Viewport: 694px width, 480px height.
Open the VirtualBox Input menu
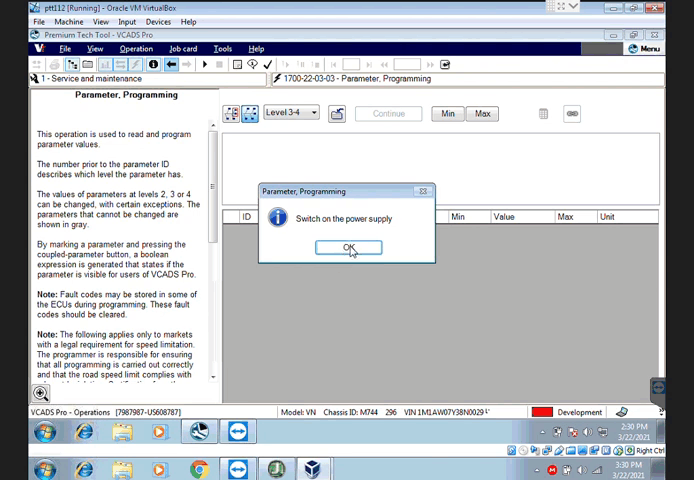pyautogui.click(x=127, y=22)
